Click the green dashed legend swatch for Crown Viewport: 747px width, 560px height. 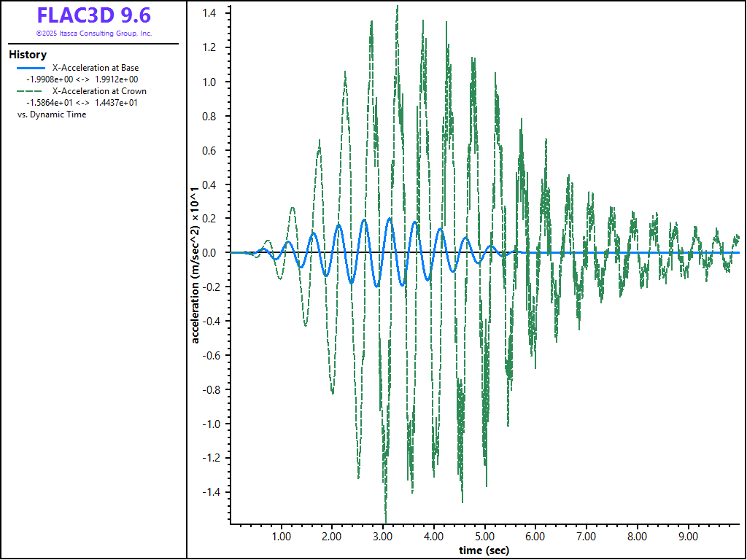coord(31,91)
